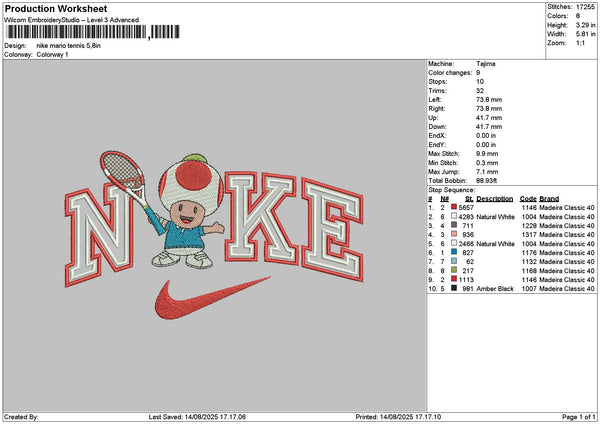Click the black swatch in stop row 10
600x424 pixels.
454,288
